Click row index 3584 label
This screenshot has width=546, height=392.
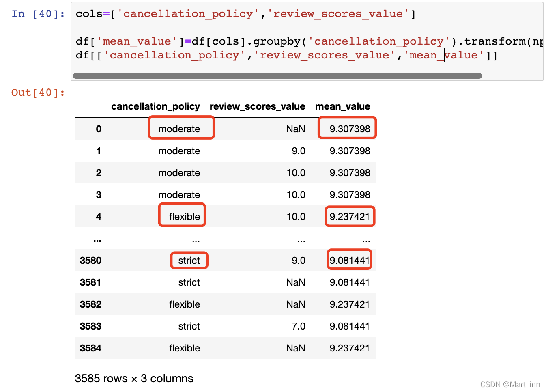click(x=90, y=348)
